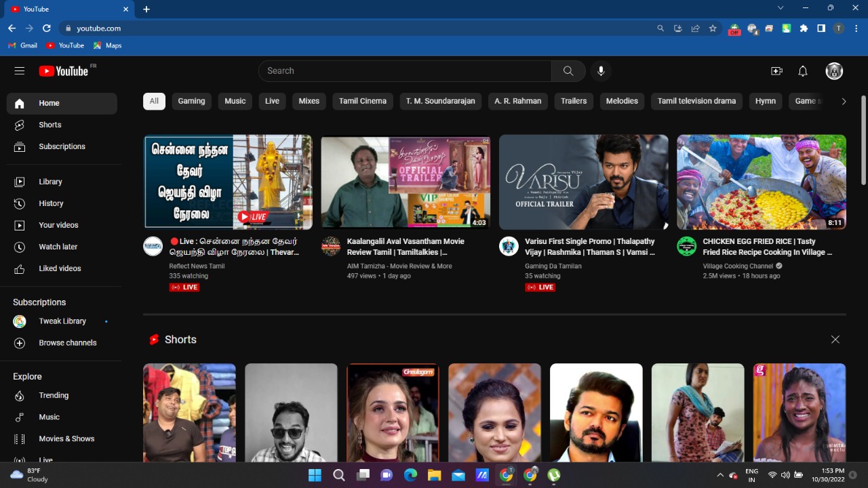Click Chrome back arrow

[12, 28]
